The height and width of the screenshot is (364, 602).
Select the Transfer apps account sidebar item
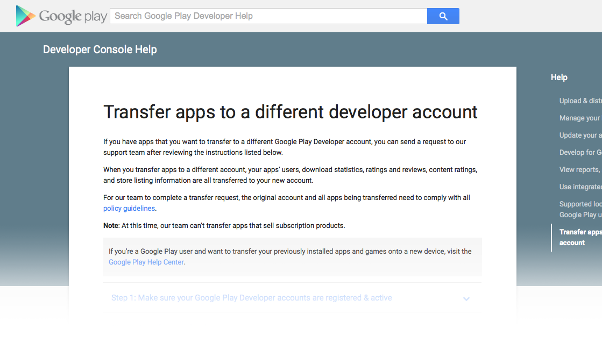(580, 238)
